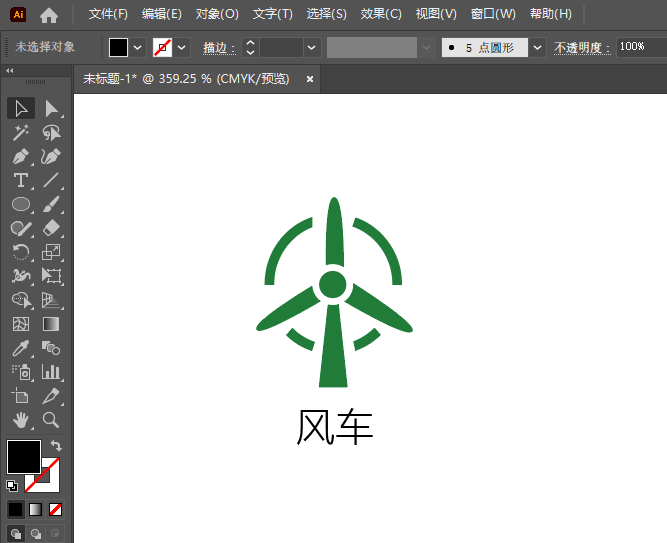Open the 效果(C) menu
Image resolution: width=667 pixels, height=543 pixels.
pos(381,14)
